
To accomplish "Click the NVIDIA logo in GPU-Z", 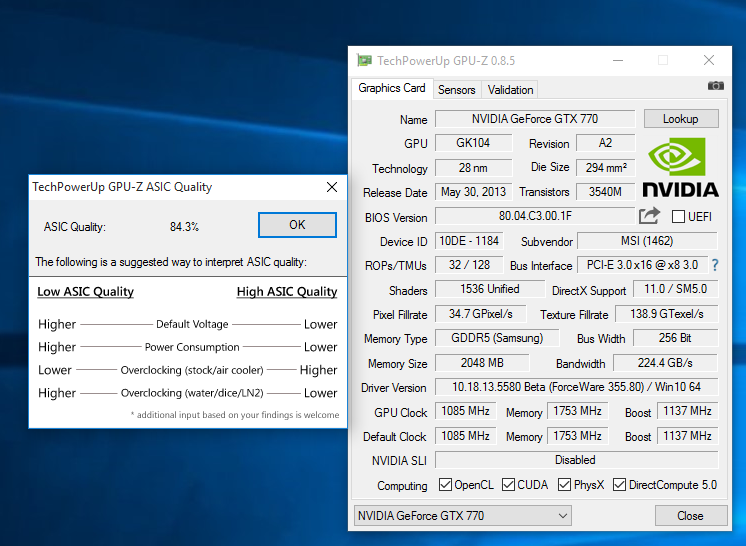I will (x=680, y=167).
